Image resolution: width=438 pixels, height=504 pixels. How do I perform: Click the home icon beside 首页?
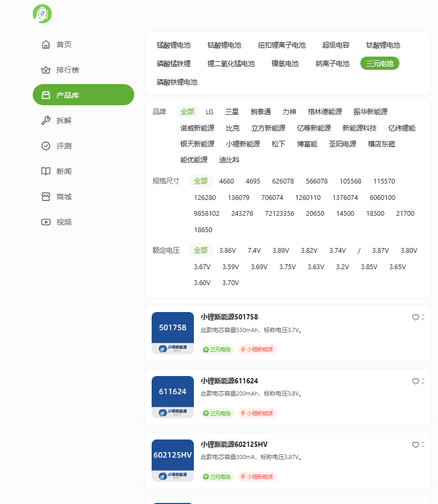(x=46, y=44)
